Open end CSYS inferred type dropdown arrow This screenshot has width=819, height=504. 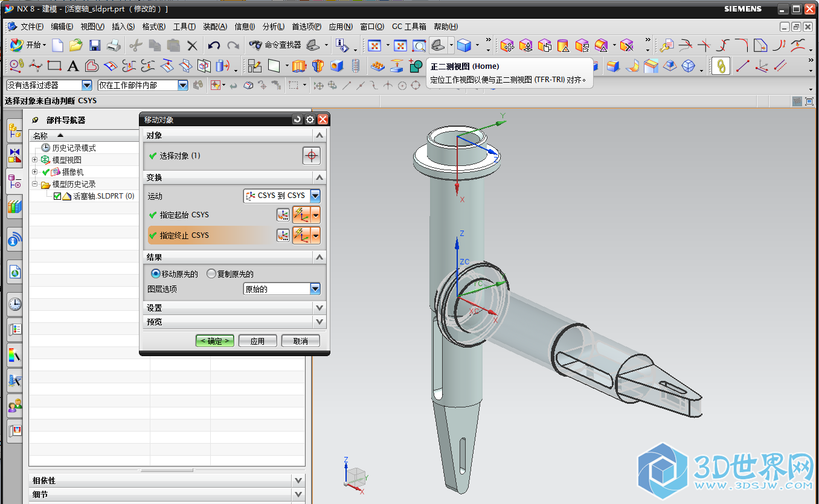(315, 235)
